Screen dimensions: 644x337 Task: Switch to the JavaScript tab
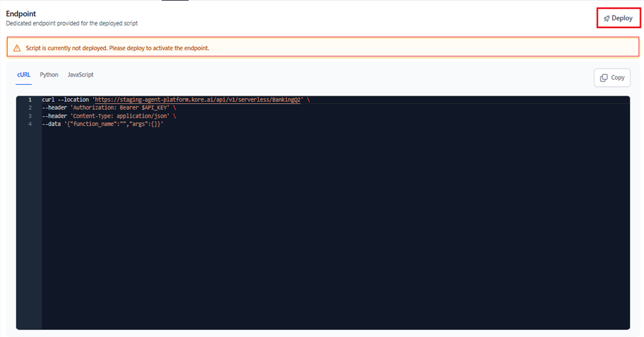pyautogui.click(x=80, y=75)
